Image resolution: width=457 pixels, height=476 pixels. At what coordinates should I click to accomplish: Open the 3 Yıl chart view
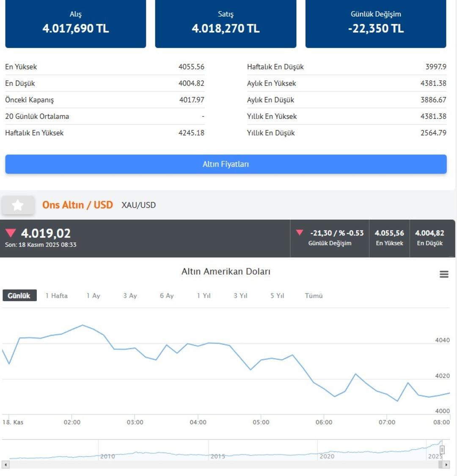point(240,295)
